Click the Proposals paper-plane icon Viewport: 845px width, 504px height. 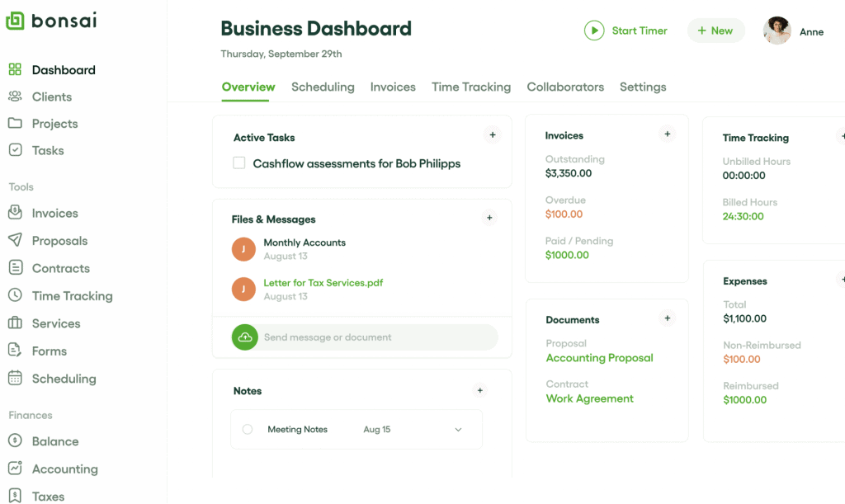15,240
